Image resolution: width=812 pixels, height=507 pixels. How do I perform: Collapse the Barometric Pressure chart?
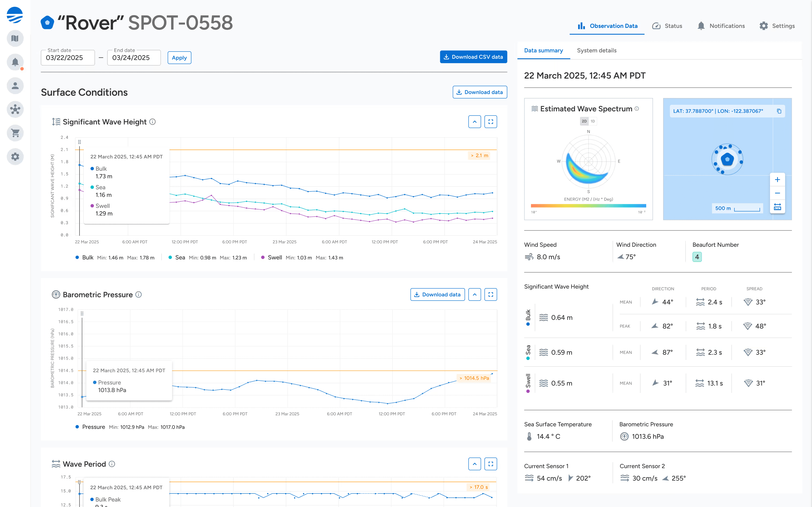475,294
